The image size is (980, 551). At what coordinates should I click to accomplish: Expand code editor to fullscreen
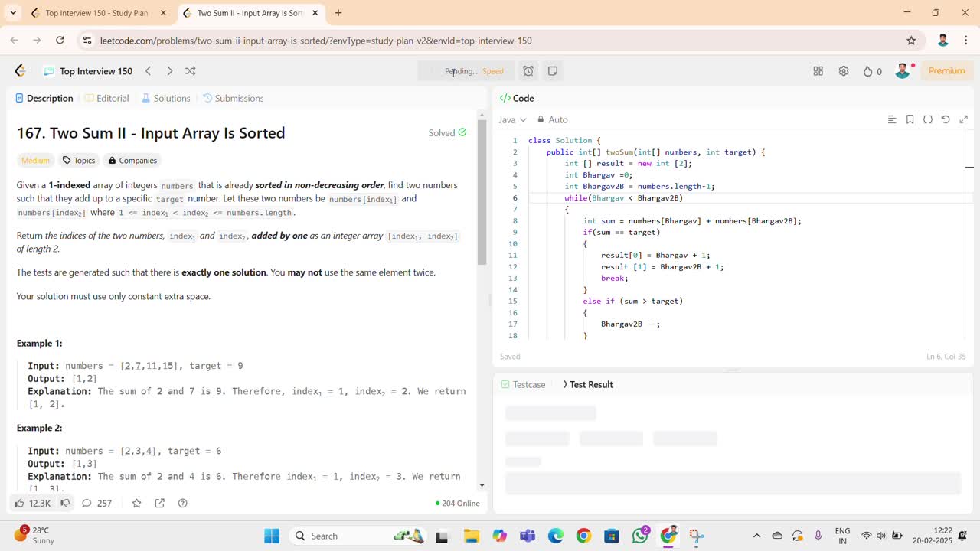[964, 119]
